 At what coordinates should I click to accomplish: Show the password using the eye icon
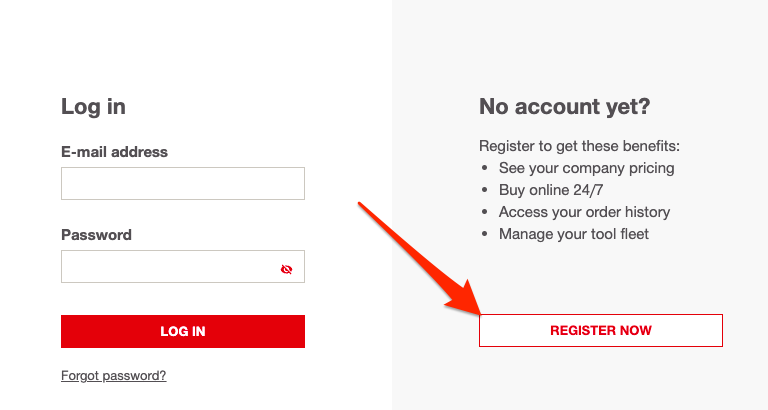tap(287, 269)
